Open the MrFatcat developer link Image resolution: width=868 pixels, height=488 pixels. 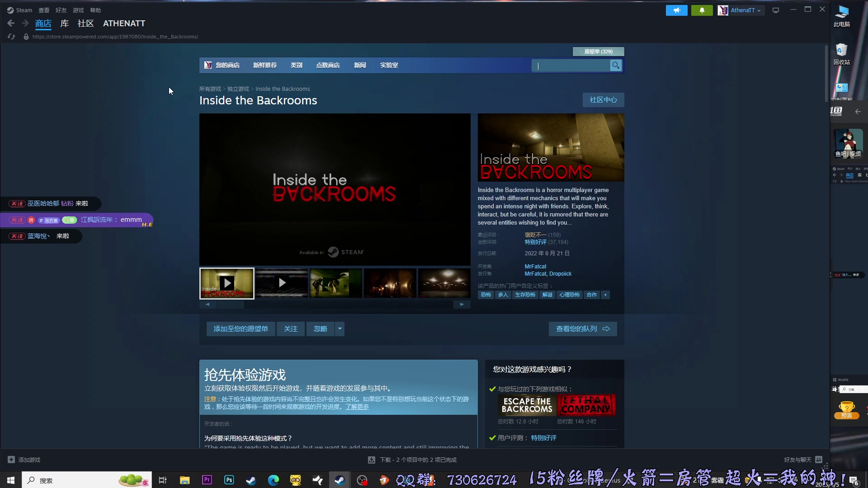535,267
